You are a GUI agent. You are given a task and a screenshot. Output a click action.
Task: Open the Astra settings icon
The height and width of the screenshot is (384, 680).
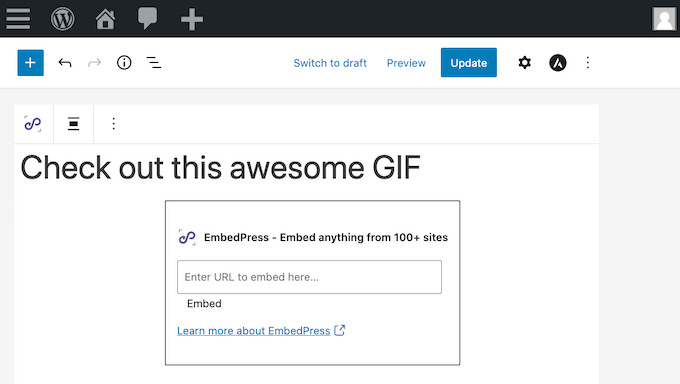pos(558,63)
